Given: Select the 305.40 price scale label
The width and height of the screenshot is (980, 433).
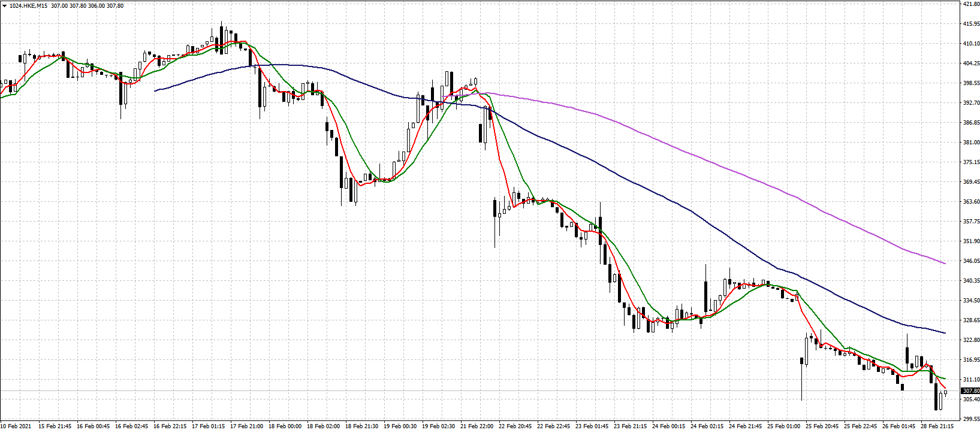Looking at the screenshot, I should (x=970, y=399).
